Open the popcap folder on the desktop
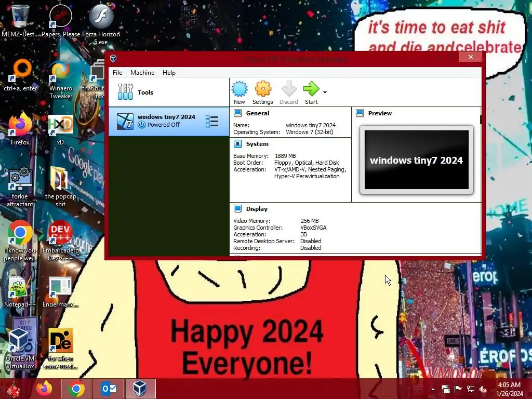 tap(60, 187)
